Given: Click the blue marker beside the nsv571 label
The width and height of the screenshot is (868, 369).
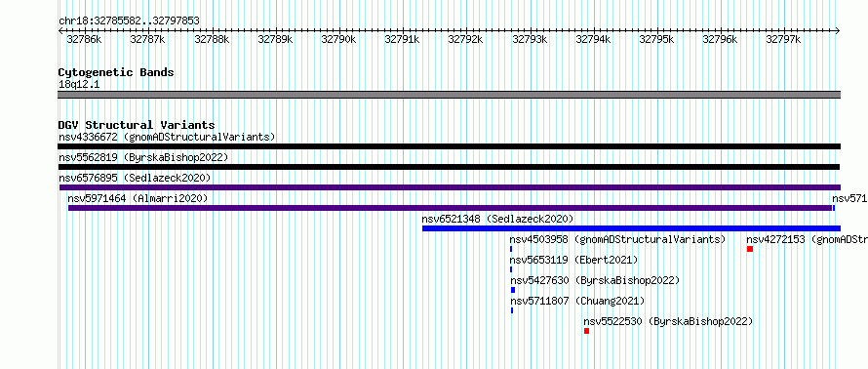Looking at the screenshot, I should [834, 208].
